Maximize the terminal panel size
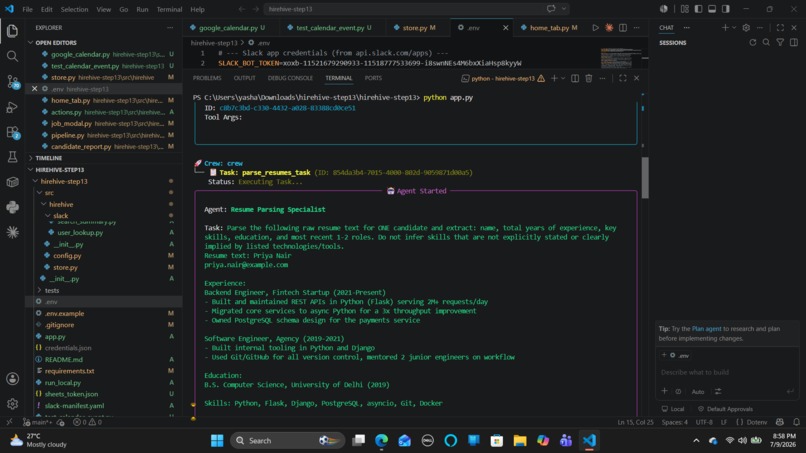This screenshot has height=453, width=806. 623,78
